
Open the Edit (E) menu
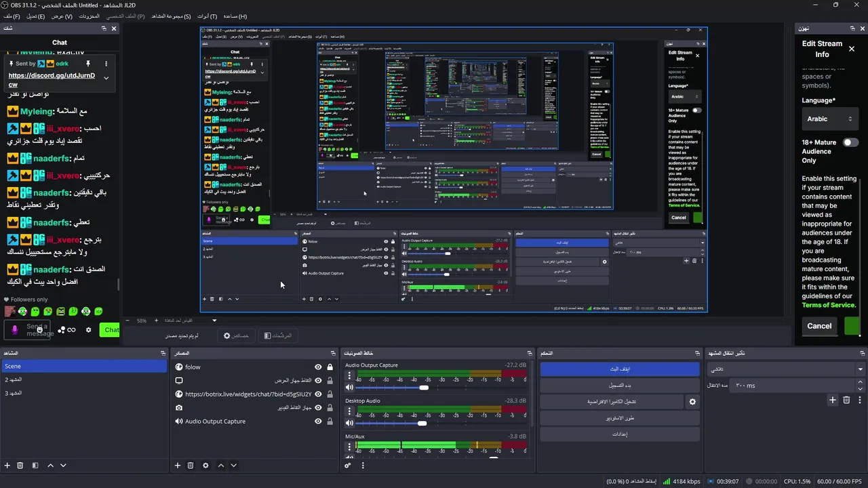[x=35, y=16]
